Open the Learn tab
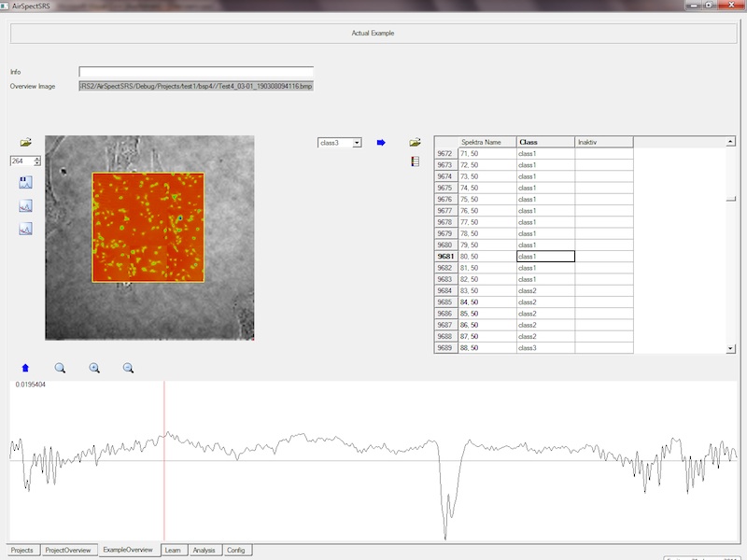747x560 pixels. point(172,551)
